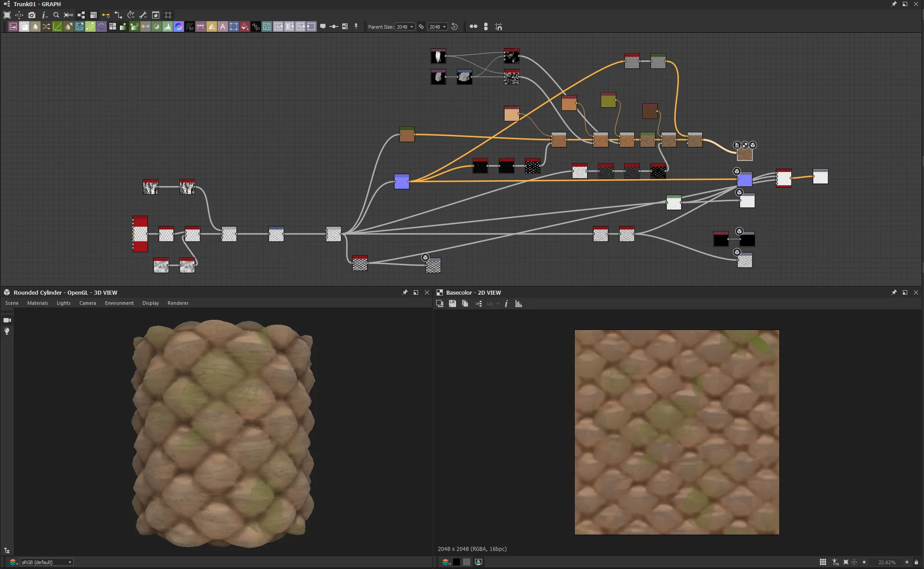Add a Directional Warp node
Screen dimensions: 924x569
(x=79, y=27)
